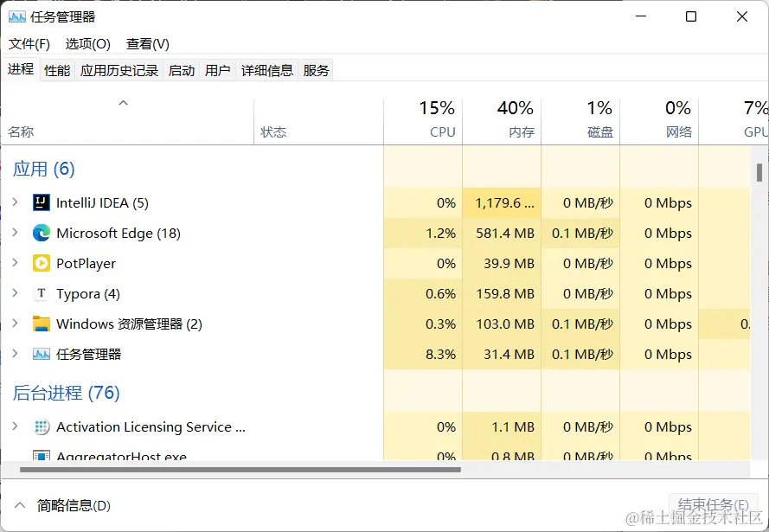Expand the 任务管理器 process row
The width and height of the screenshot is (769, 532).
tap(16, 354)
